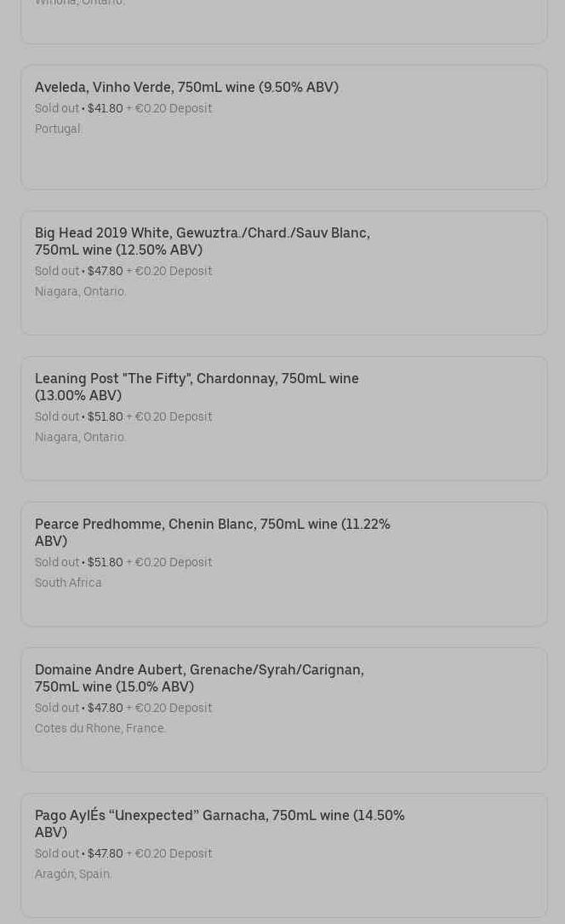This screenshot has height=924, width=565.
Task: Select Big Head 2019 White wine title
Action: [x=202, y=240]
